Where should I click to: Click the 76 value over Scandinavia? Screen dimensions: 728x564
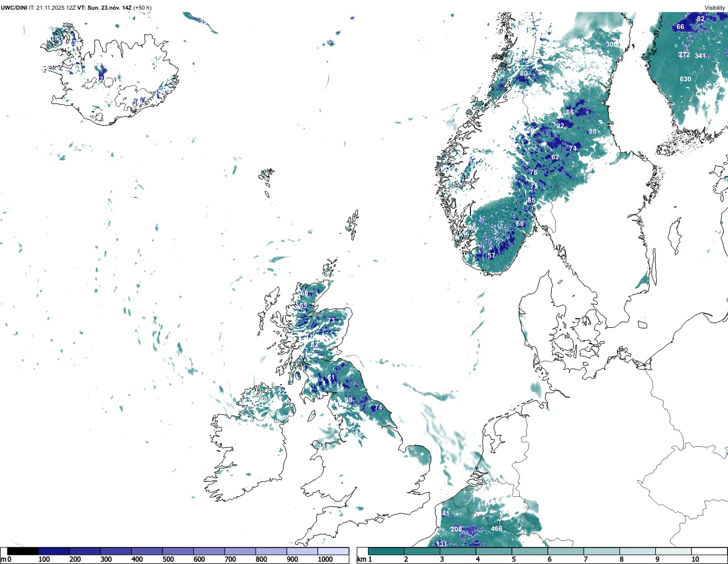click(533, 172)
